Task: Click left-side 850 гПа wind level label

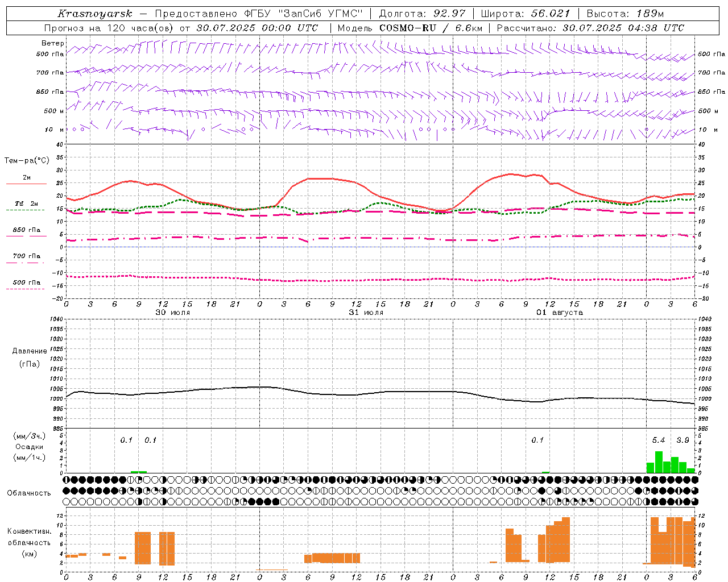Action: click(50, 92)
